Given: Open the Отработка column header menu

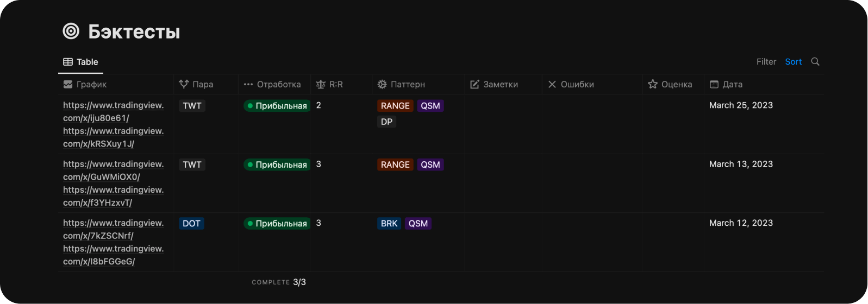Looking at the screenshot, I should [x=273, y=85].
